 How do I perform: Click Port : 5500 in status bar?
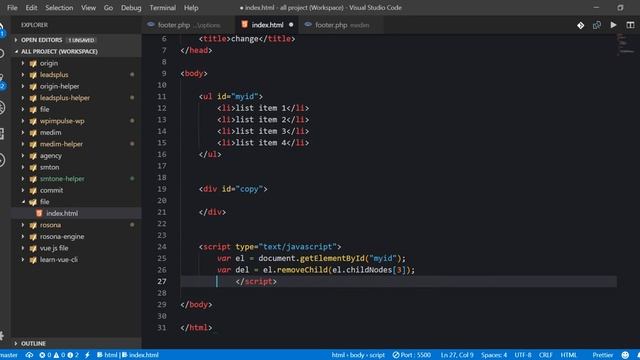[x=411, y=355]
